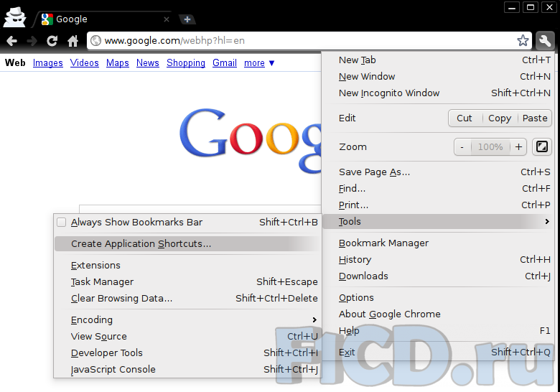Minimize the browser window

pos(512,7)
